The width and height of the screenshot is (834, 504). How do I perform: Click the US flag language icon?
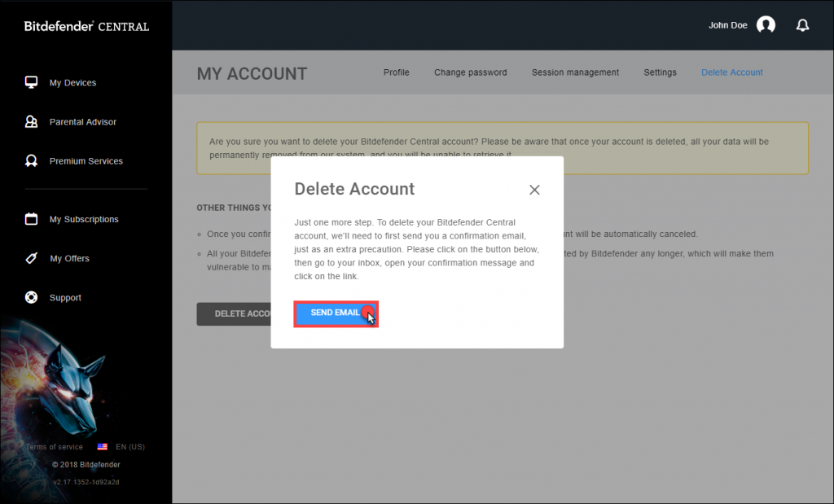point(102,446)
